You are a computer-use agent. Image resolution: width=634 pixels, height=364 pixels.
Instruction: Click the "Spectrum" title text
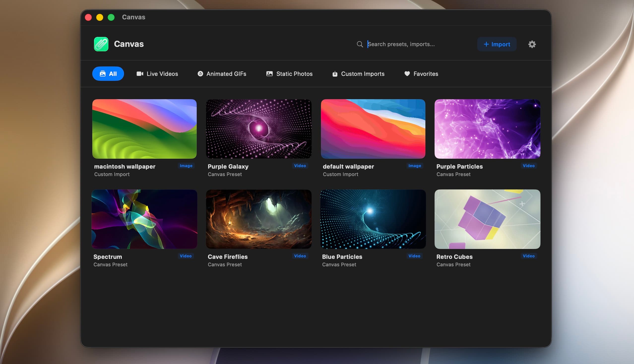108,257
